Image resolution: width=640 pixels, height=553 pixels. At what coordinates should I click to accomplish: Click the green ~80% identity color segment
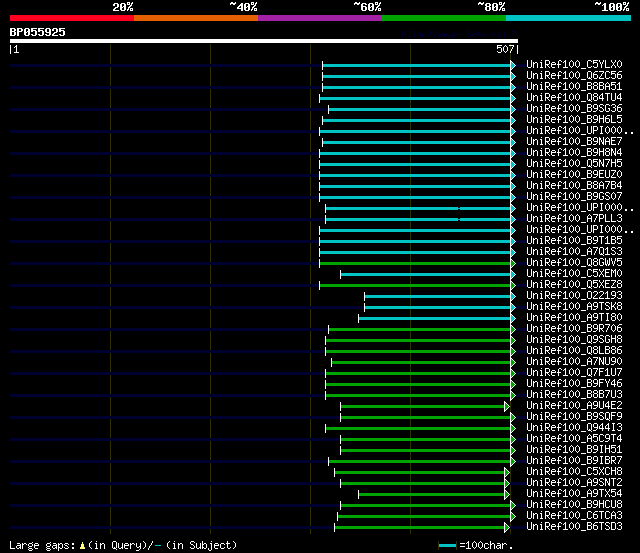click(x=444, y=18)
